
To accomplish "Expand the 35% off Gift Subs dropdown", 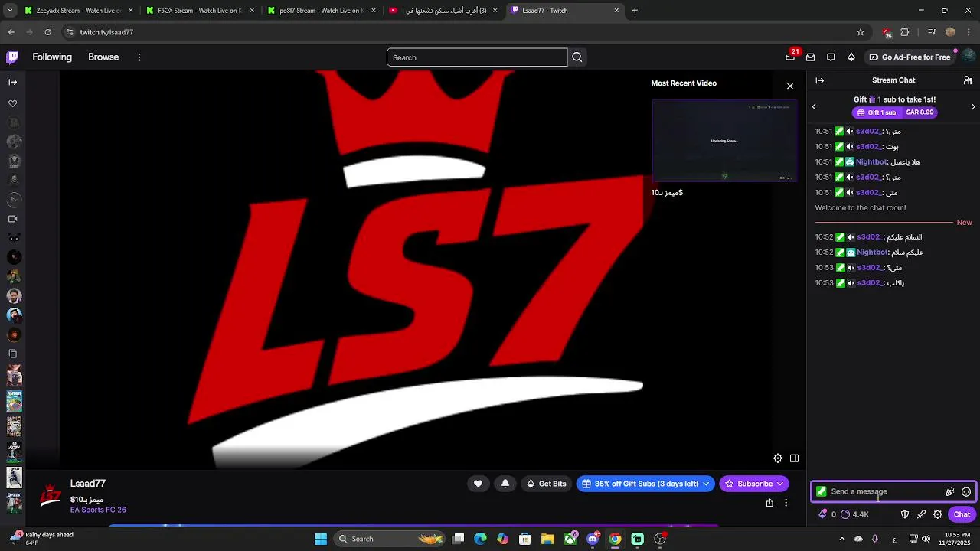I will coord(645,484).
